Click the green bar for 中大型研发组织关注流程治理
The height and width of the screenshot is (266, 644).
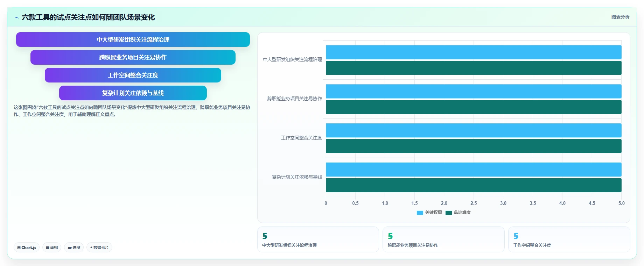[474, 68]
